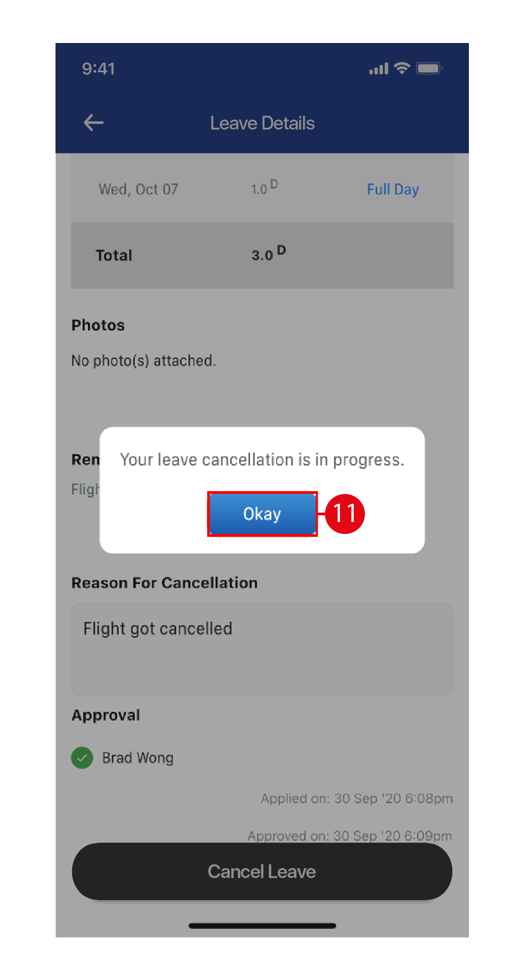Select the Leave Details header title
The width and height of the screenshot is (524, 980).
[x=262, y=123]
